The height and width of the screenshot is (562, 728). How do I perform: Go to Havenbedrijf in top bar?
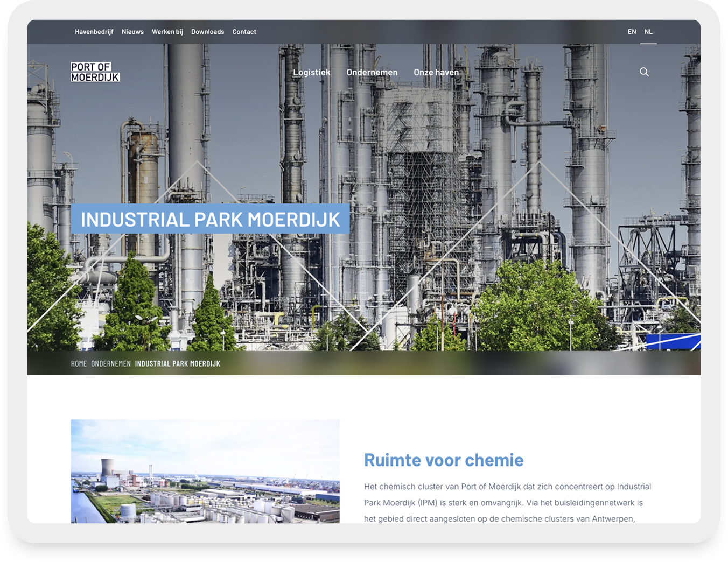tap(94, 32)
